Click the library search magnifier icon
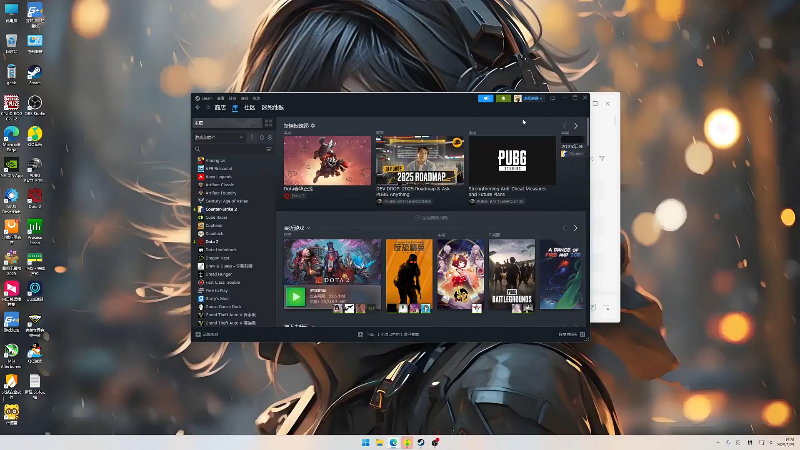This screenshot has width=800, height=450. click(x=197, y=149)
